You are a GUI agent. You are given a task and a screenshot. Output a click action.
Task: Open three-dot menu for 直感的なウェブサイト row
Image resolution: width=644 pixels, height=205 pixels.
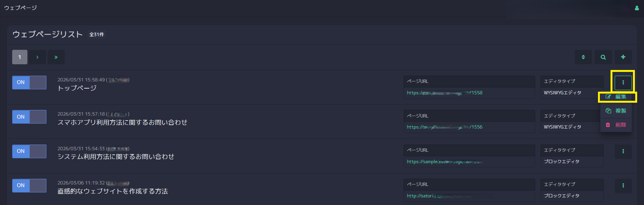tap(623, 186)
